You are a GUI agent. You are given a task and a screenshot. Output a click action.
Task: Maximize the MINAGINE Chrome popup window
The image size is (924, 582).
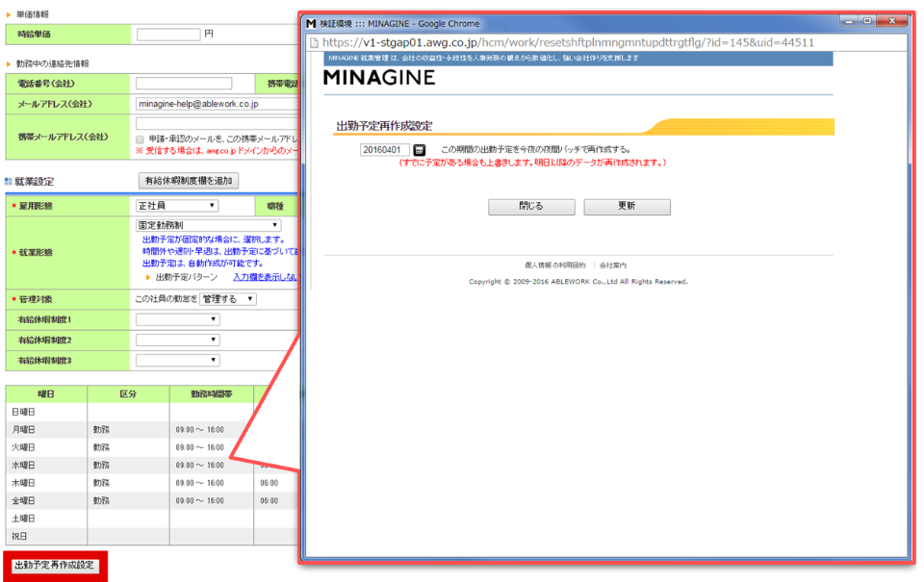pyautogui.click(x=867, y=21)
